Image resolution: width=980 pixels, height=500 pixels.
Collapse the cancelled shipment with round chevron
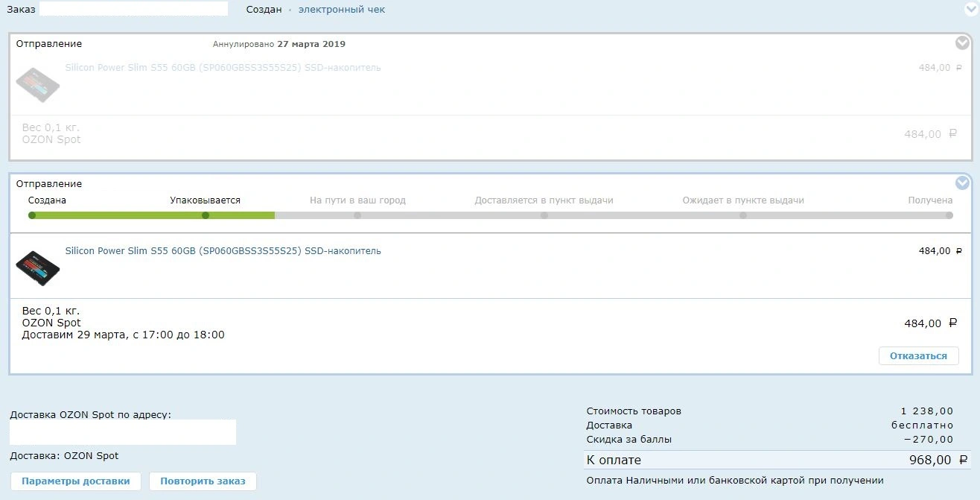tap(962, 43)
